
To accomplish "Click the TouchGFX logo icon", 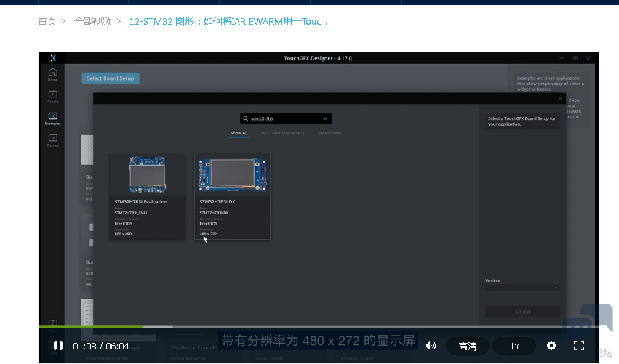I will pos(53,58).
